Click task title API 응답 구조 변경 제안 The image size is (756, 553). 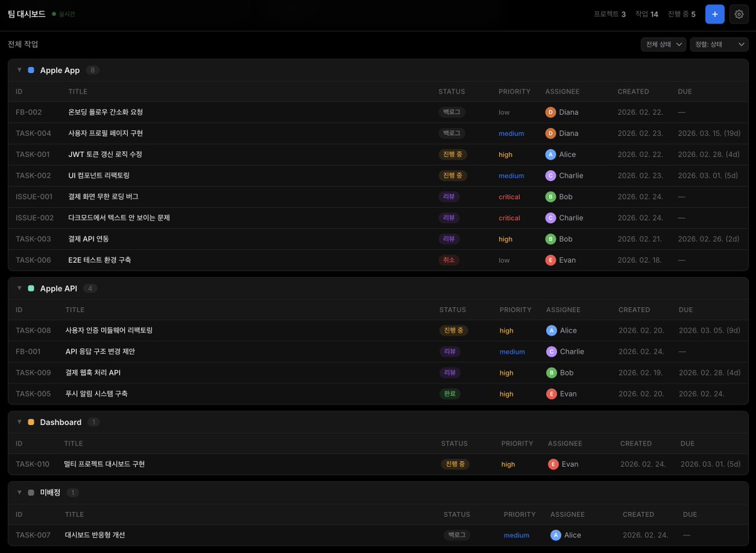(100, 351)
